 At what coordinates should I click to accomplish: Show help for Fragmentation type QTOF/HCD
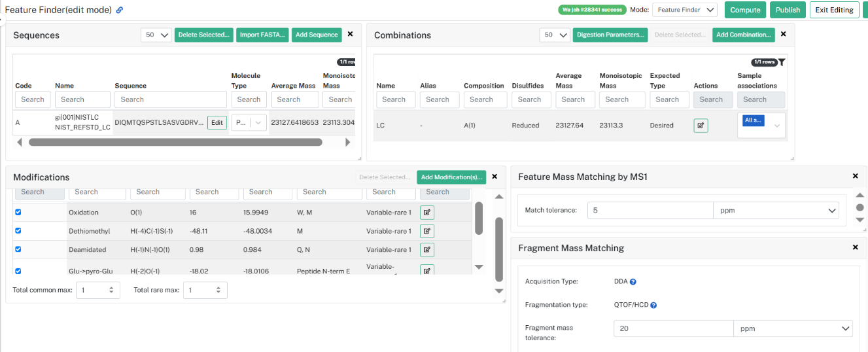pyautogui.click(x=653, y=305)
